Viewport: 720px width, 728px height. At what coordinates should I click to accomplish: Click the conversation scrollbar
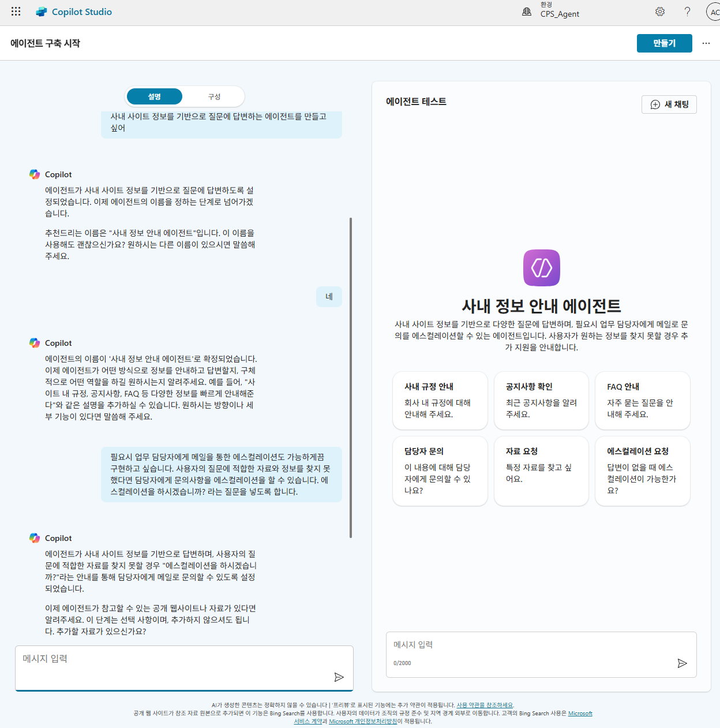pyautogui.click(x=351, y=378)
